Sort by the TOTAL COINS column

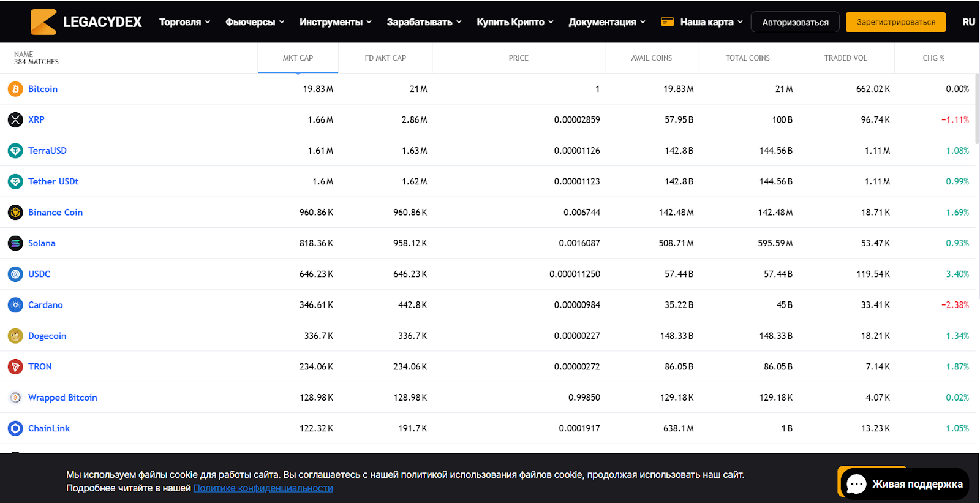[747, 58]
